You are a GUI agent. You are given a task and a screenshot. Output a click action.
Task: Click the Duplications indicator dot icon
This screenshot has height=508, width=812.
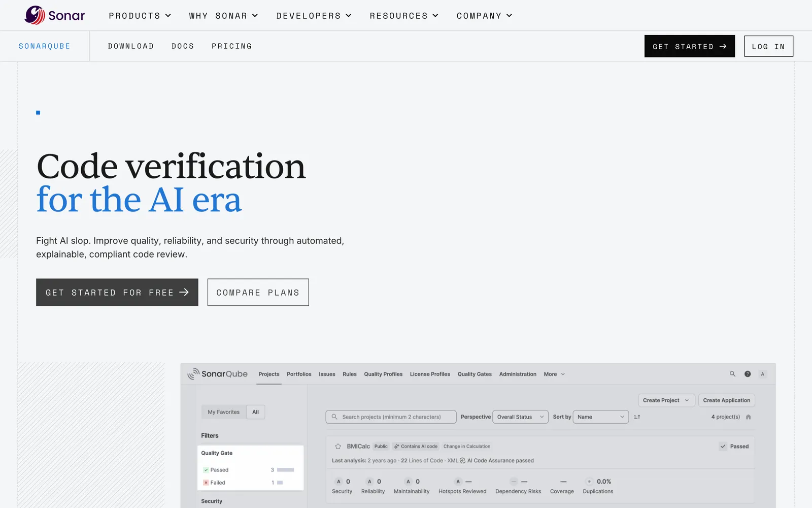click(x=589, y=482)
